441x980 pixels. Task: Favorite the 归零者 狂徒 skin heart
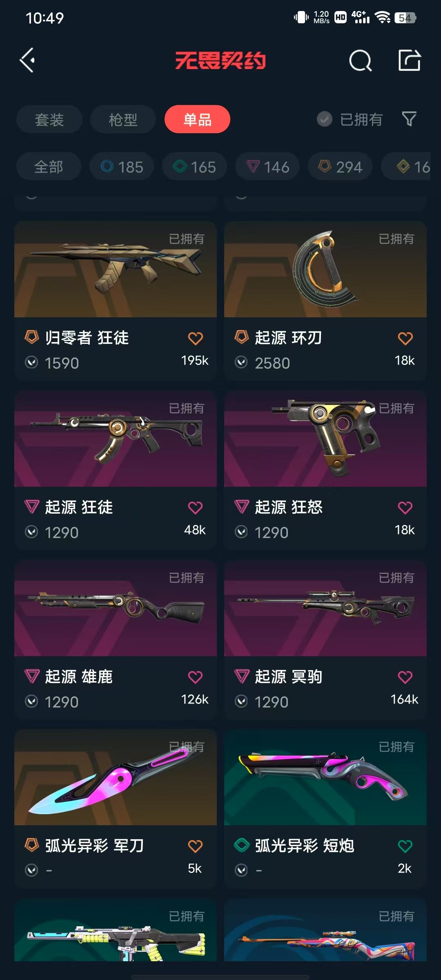click(195, 338)
